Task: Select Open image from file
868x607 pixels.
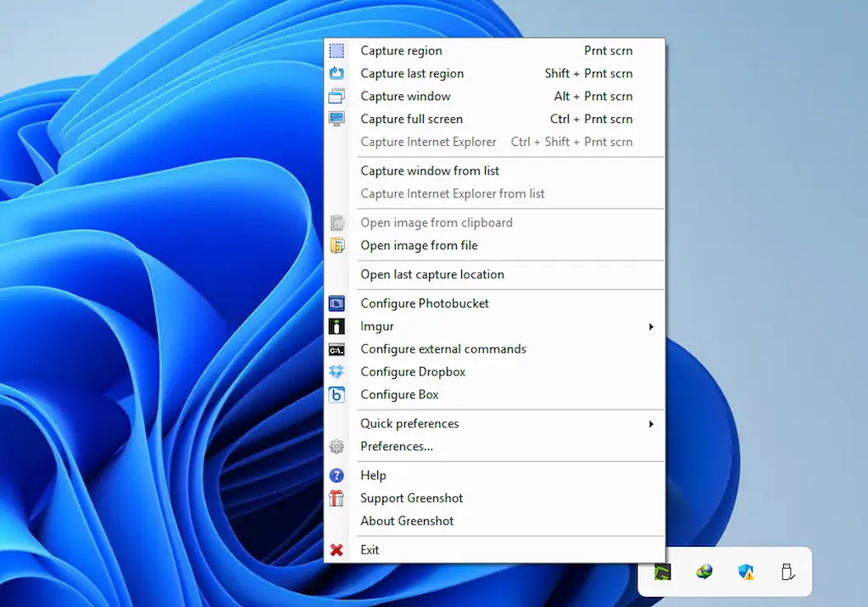Action: [x=494, y=245]
